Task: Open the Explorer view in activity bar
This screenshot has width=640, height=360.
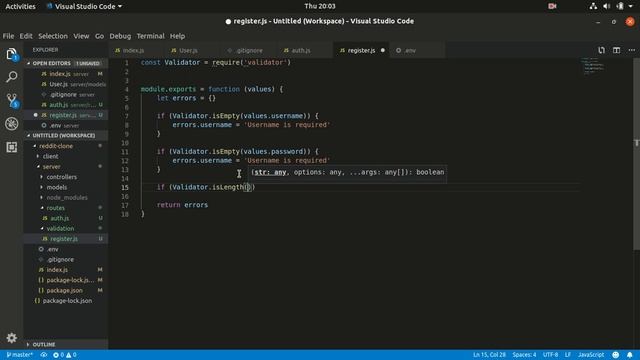Action: coord(11,54)
